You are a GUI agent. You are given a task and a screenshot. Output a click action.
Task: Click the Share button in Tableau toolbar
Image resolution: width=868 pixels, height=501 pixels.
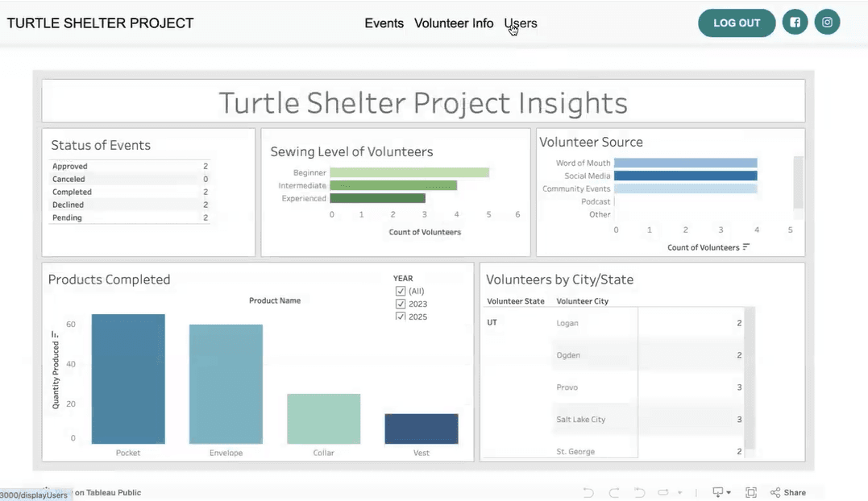click(x=787, y=492)
